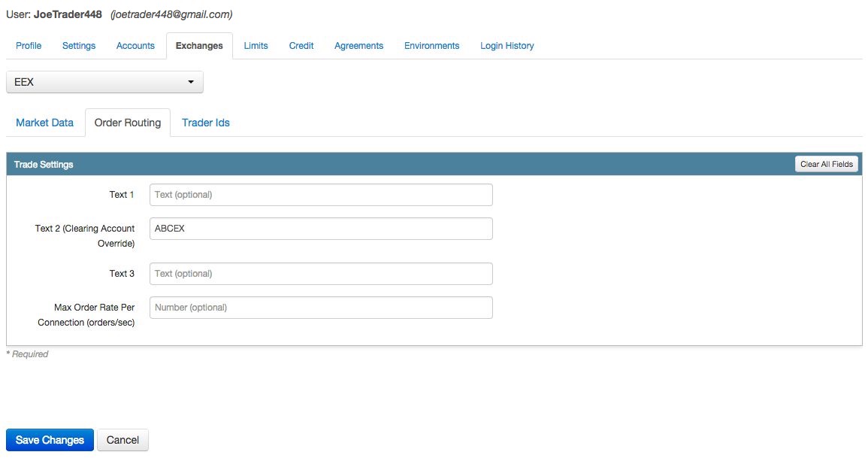Open the Profile tab
The height and width of the screenshot is (461, 868).
(x=29, y=46)
